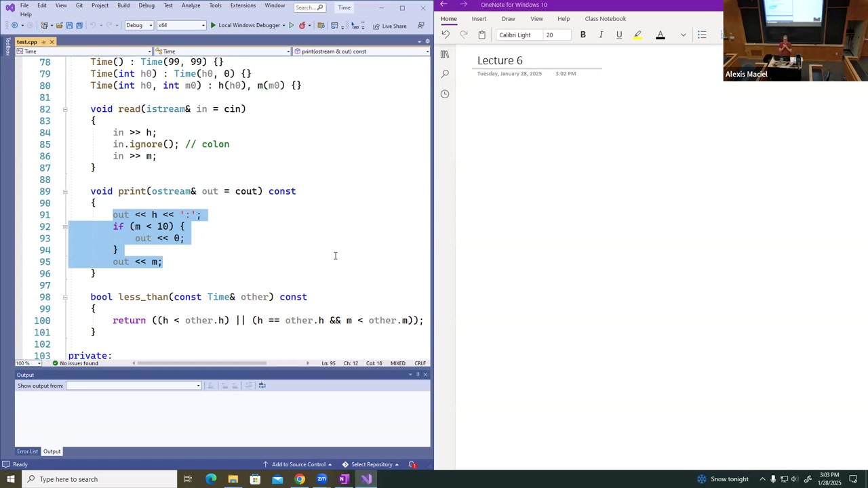Toggle underline formatting in OneNote
The image size is (868, 488).
coord(619,35)
